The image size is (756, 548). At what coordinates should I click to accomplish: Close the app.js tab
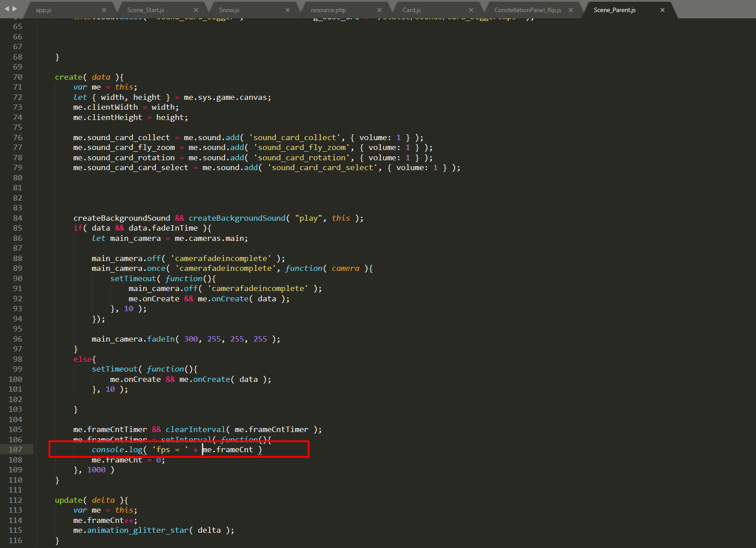click(x=104, y=10)
